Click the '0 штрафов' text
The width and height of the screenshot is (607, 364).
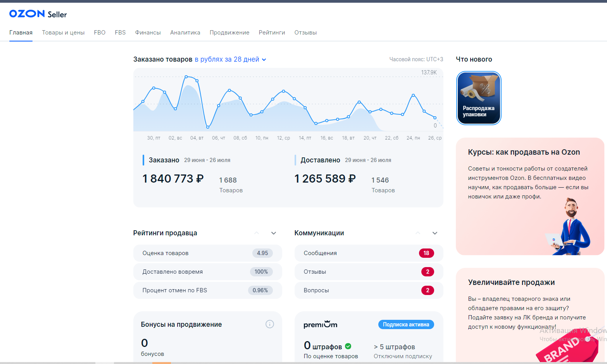323,346
